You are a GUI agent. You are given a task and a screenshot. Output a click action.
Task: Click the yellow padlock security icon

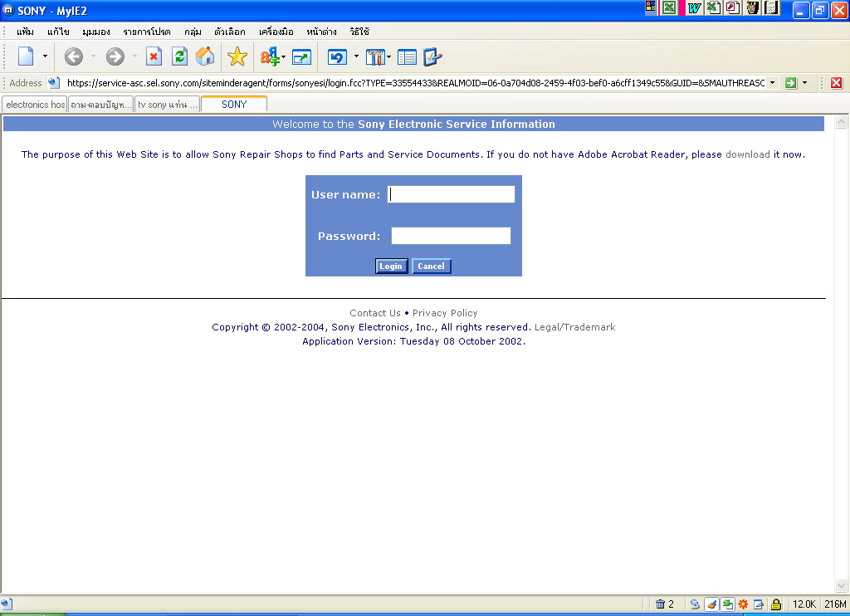[776, 604]
